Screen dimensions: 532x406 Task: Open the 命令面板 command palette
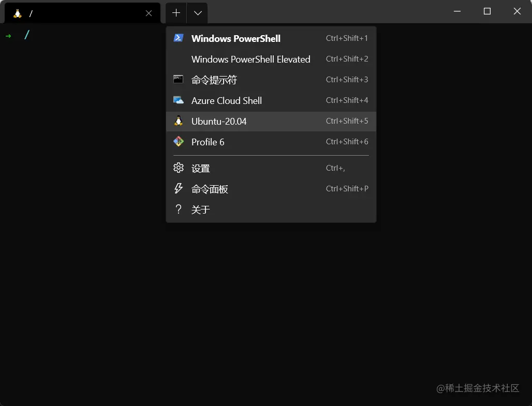[x=209, y=188]
